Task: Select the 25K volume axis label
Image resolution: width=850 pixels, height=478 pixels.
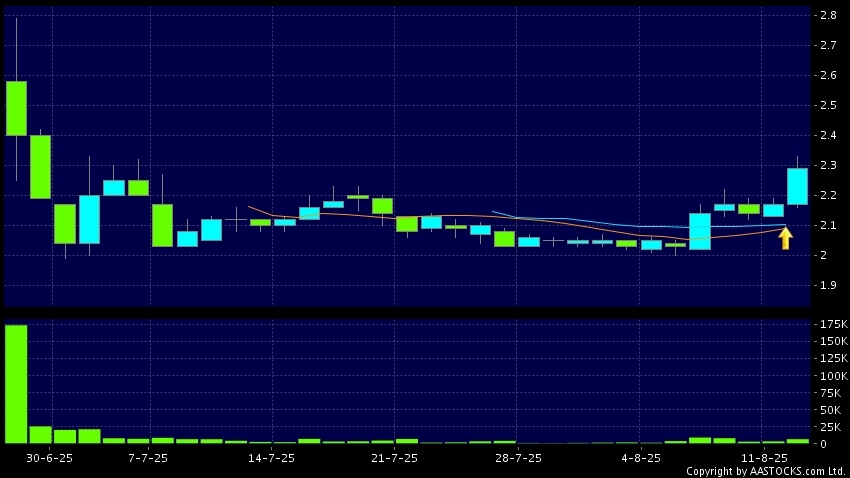Action: 830,427
